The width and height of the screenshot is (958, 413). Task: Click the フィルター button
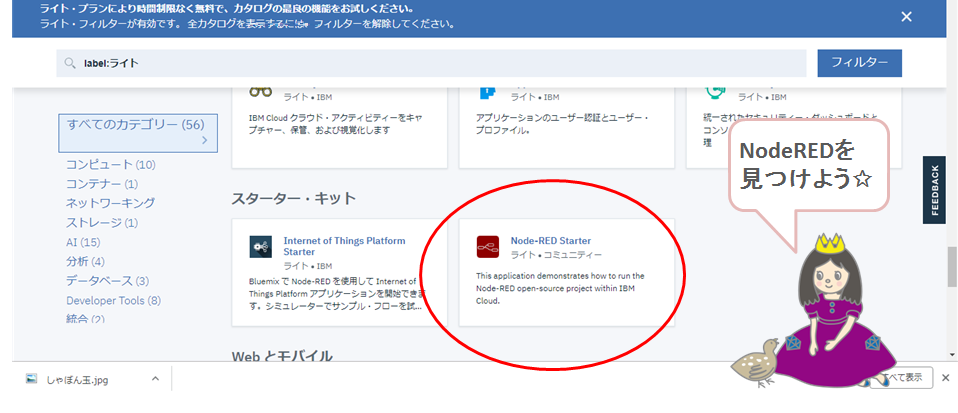860,63
